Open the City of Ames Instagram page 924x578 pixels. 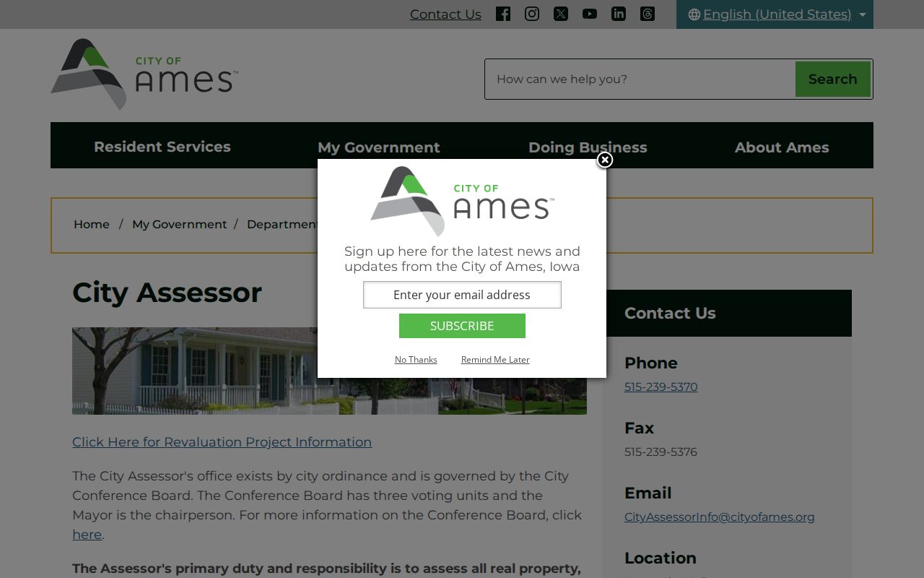coord(532,14)
